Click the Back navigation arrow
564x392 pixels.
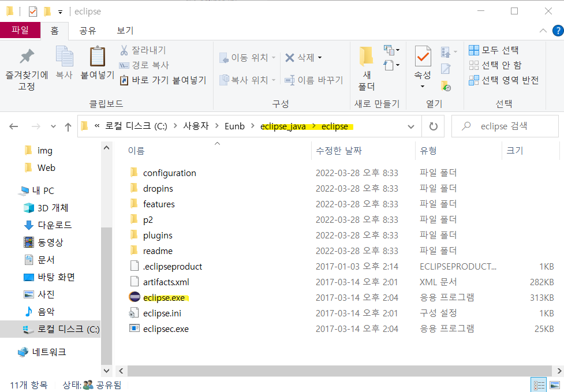(x=14, y=126)
